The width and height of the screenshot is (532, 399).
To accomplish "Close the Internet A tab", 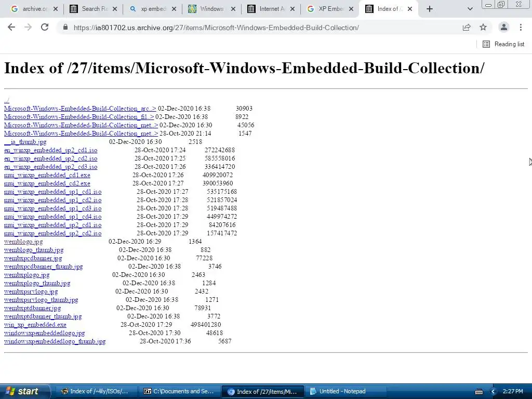I will coord(292,9).
